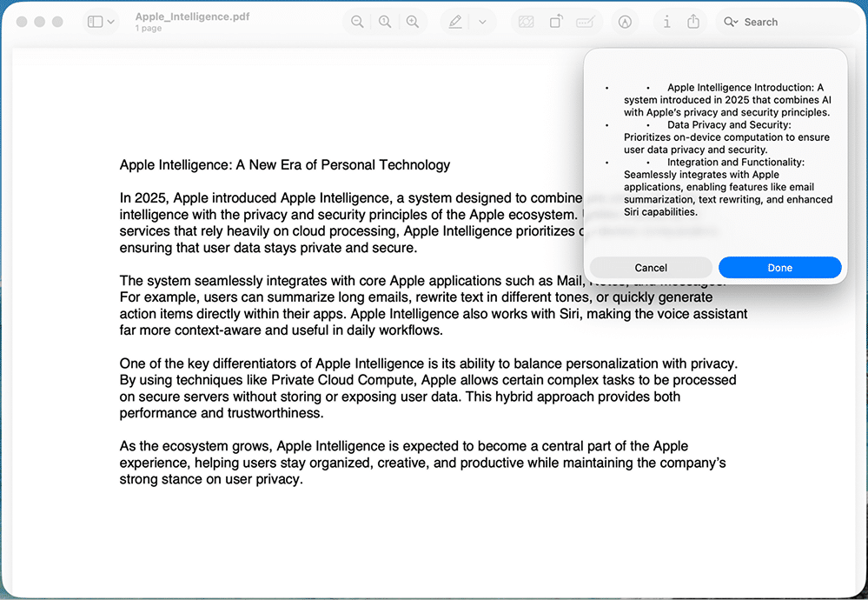Screen dimensions: 868x600
Task: Cancel the AI summary popup
Action: [x=651, y=267]
